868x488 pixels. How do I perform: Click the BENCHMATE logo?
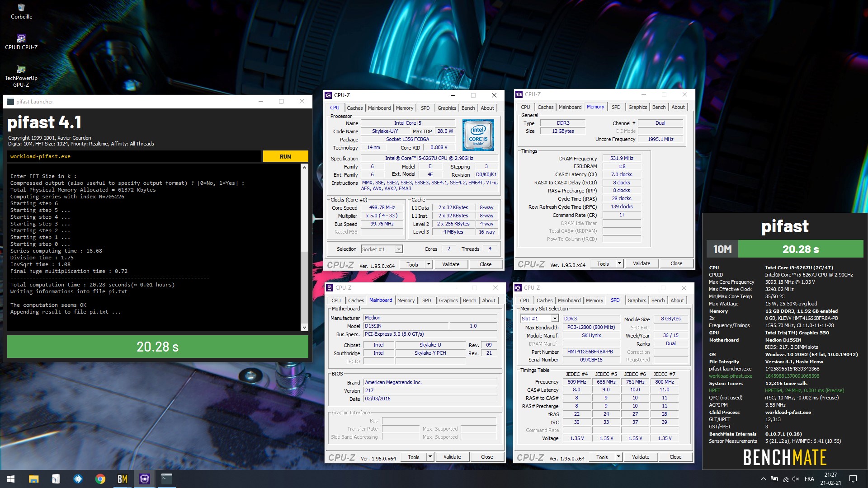click(x=785, y=457)
